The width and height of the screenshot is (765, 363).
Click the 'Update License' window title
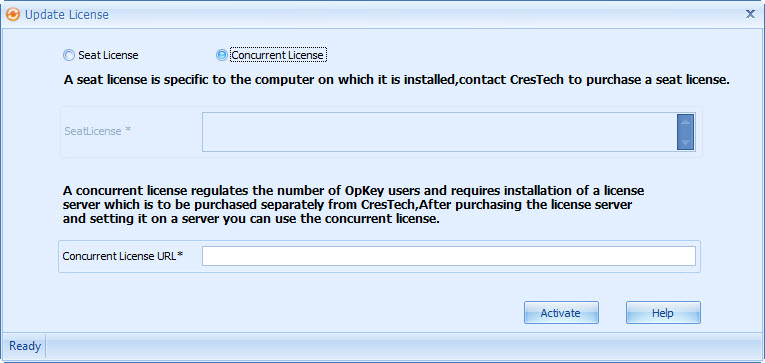pyautogui.click(x=67, y=15)
